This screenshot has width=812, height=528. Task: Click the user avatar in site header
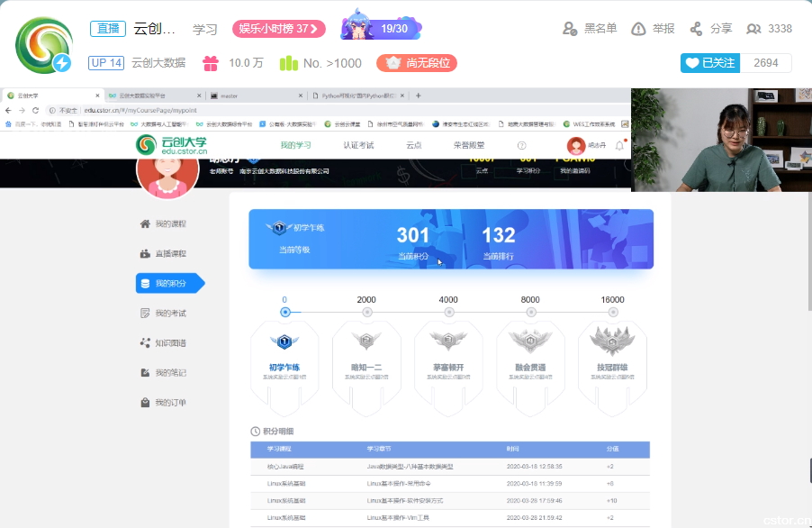pos(576,146)
